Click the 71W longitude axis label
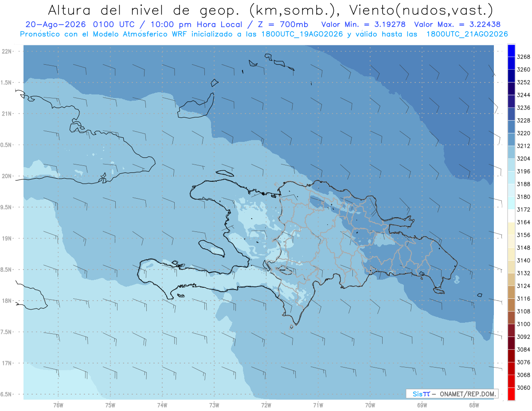Screen dimensions: 532x411 (318, 405)
